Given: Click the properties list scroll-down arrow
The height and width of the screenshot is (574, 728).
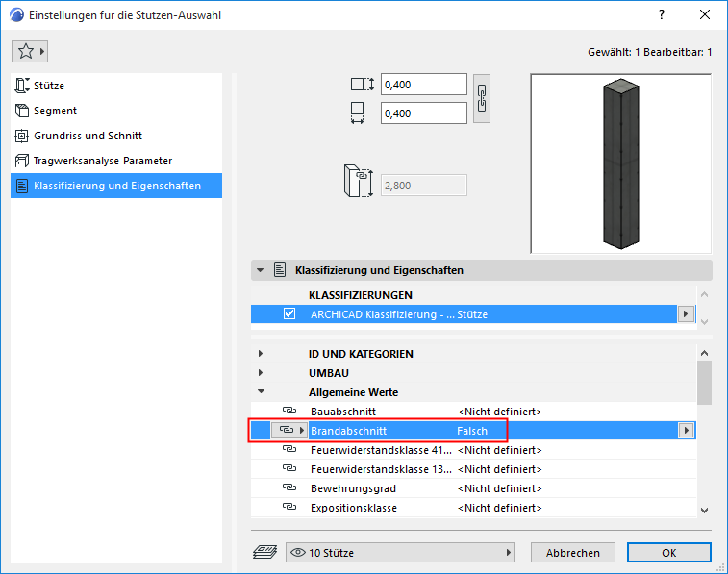Looking at the screenshot, I should [x=704, y=510].
